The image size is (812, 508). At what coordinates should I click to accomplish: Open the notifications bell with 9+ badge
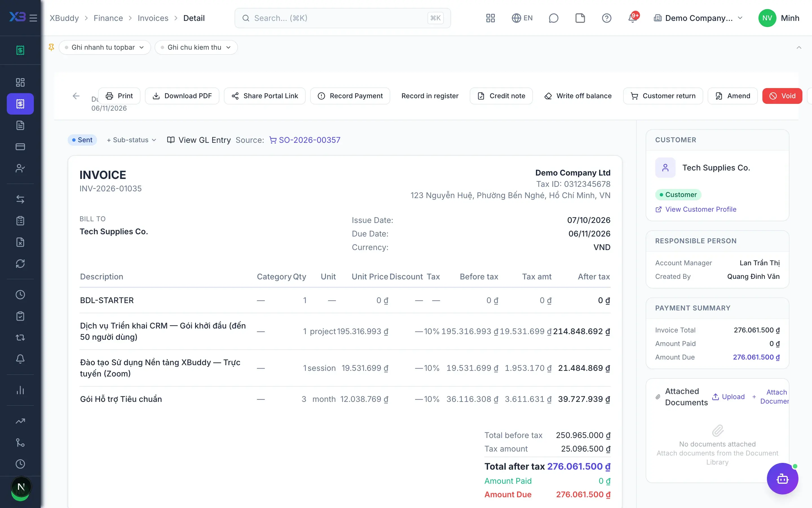click(633, 17)
